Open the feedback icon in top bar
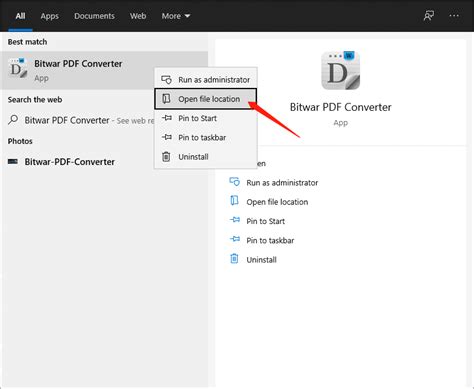This screenshot has height=389, width=474. 429,16
